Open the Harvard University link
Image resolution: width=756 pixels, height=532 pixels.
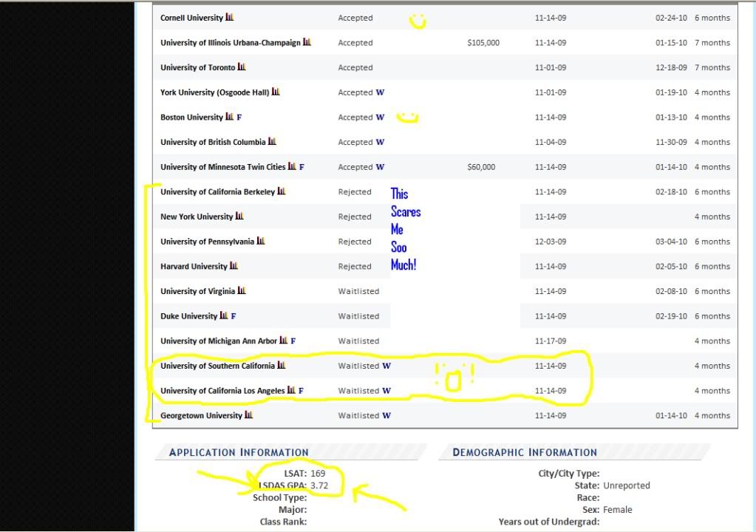coord(194,267)
